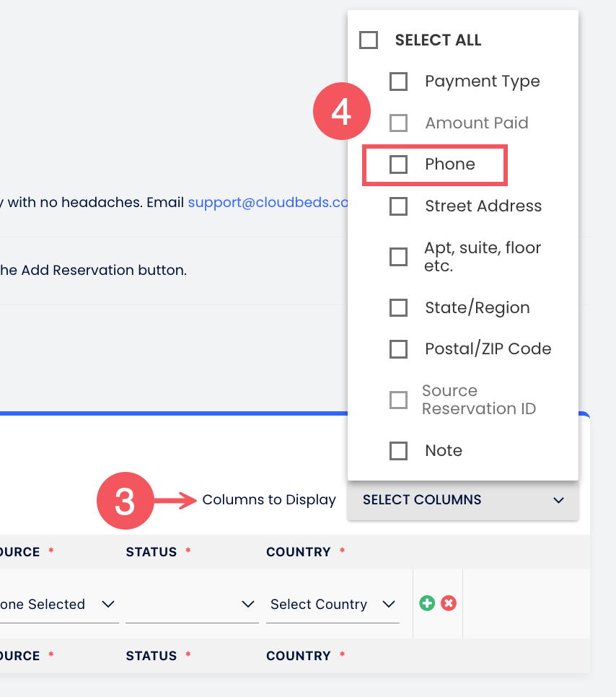The image size is (616, 697).
Task: Expand the empty Status dropdown
Action: [x=192, y=605]
